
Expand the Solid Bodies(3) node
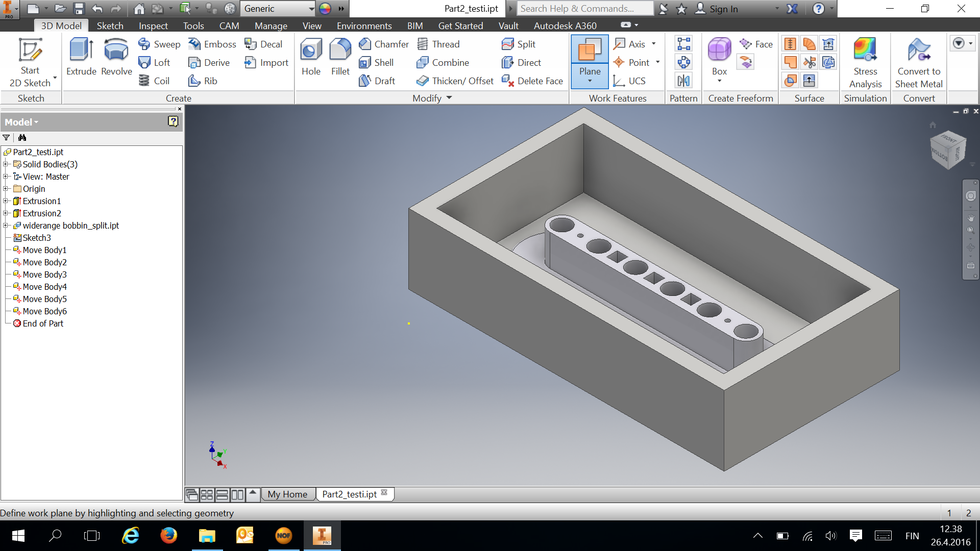[6, 164]
